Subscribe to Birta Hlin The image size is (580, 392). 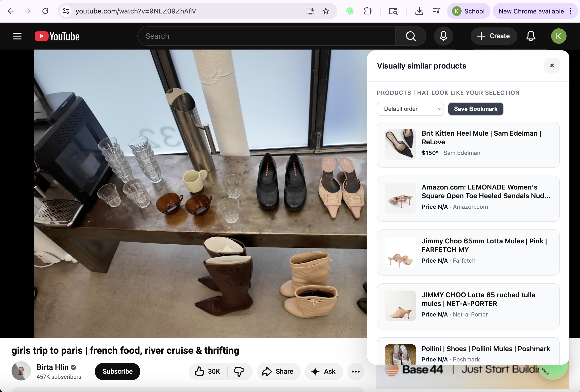(x=117, y=371)
